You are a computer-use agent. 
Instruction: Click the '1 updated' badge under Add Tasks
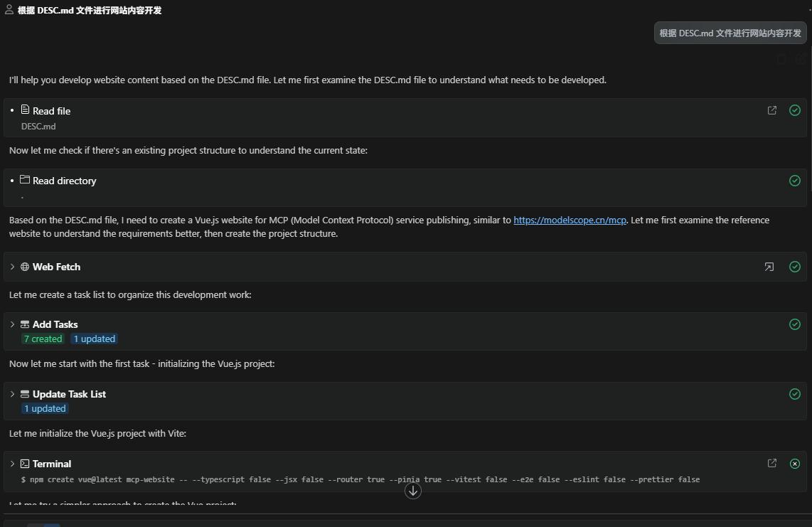pos(94,339)
